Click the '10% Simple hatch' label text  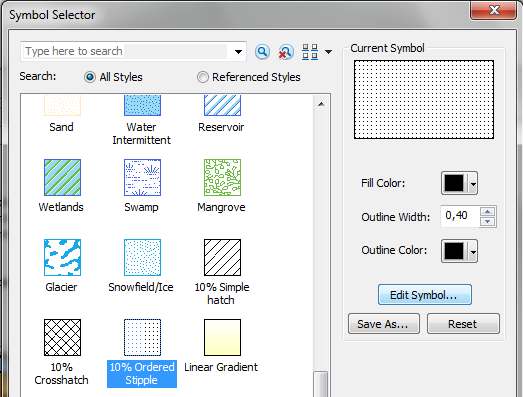pyautogui.click(x=222, y=294)
